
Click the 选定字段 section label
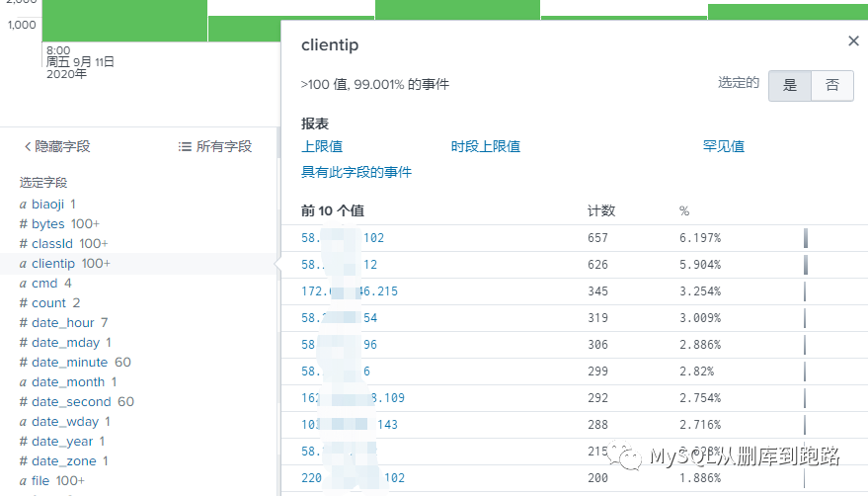click(x=43, y=183)
